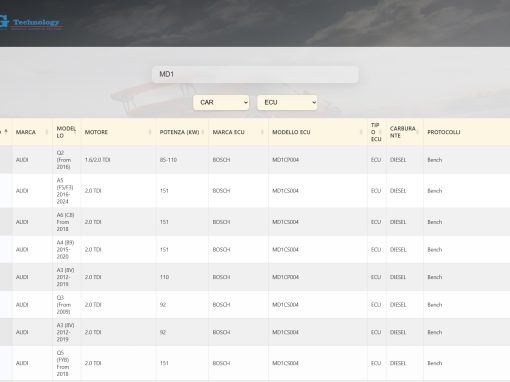Open the CAR vehicle type dropdown
Image resolution: width=510 pixels, height=382 pixels.
pos(221,102)
